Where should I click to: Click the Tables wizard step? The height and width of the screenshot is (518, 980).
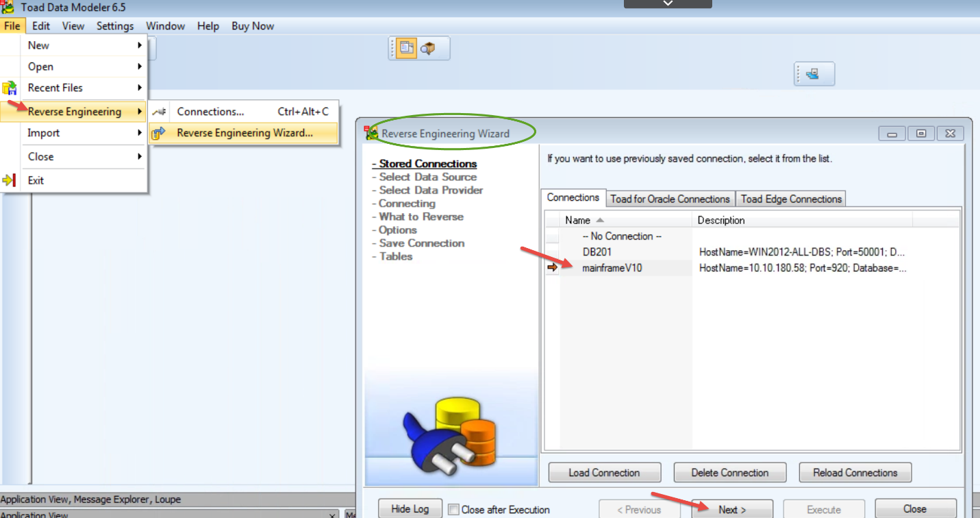click(x=392, y=256)
